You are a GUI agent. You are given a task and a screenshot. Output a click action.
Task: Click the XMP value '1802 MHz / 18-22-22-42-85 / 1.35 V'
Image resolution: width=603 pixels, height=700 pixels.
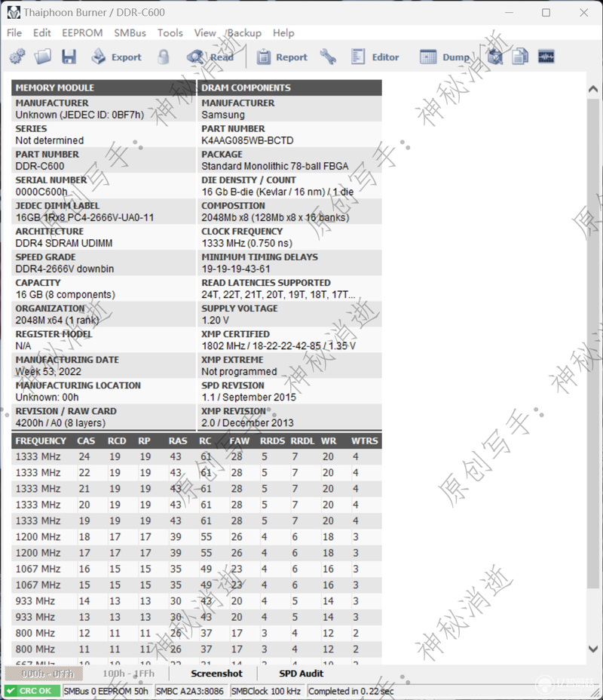point(278,346)
